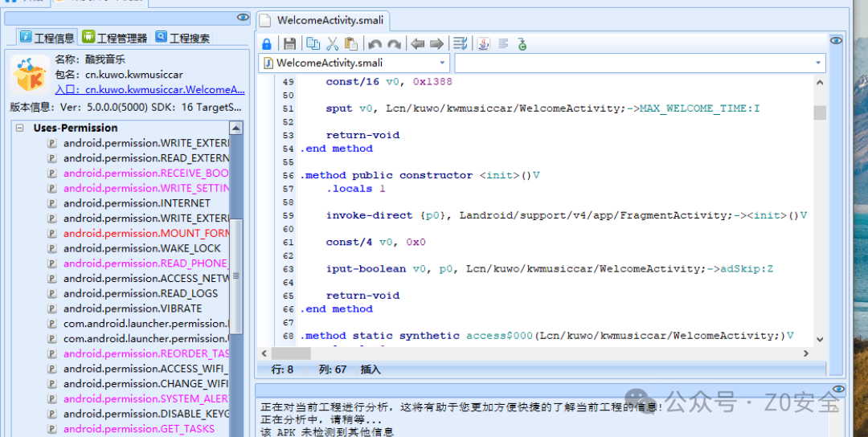Toggle the eye icon at the editor's right edge
This screenshot has width=868, height=437.
click(837, 40)
